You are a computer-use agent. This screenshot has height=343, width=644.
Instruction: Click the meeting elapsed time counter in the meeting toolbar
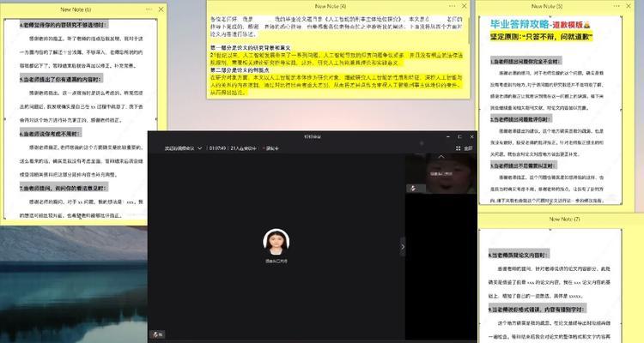point(217,148)
